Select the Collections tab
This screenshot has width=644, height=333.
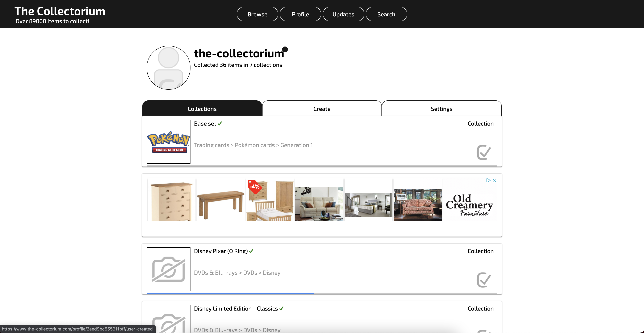(x=202, y=109)
